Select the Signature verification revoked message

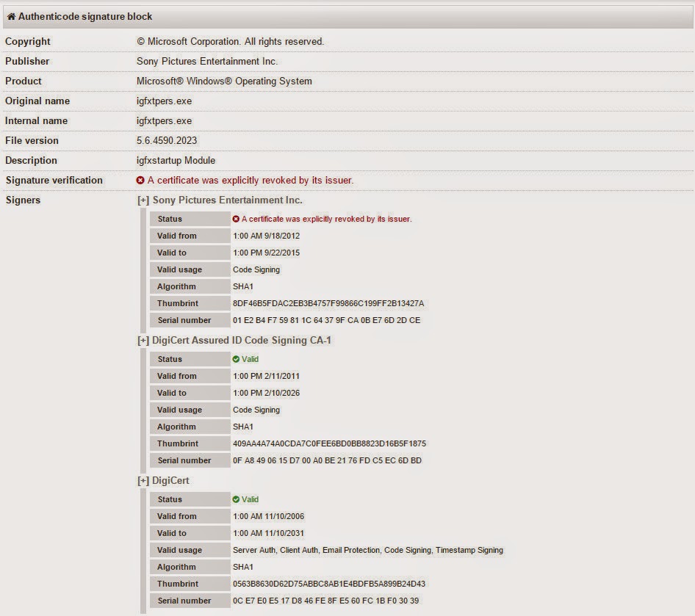point(251,180)
